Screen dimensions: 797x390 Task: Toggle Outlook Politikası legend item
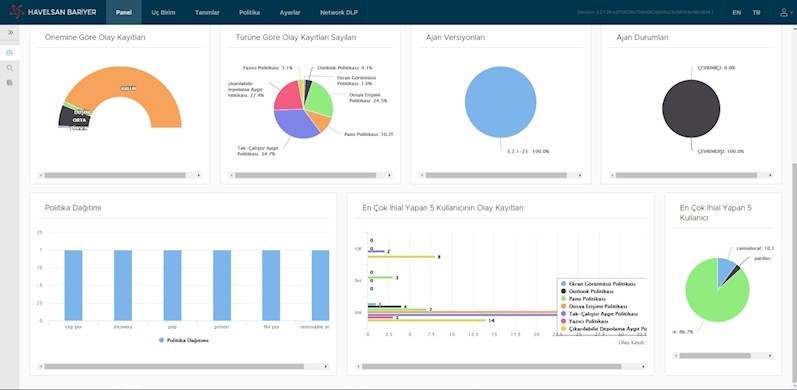[x=588, y=291]
